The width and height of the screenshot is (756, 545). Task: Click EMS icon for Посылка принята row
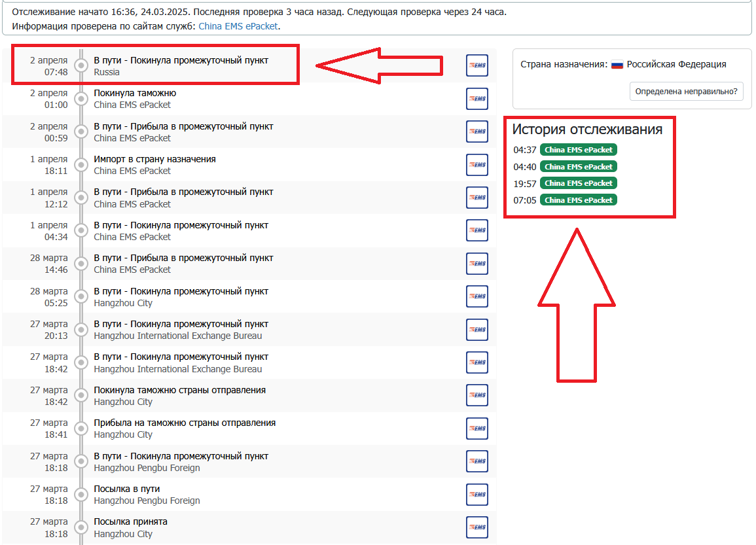click(x=477, y=527)
